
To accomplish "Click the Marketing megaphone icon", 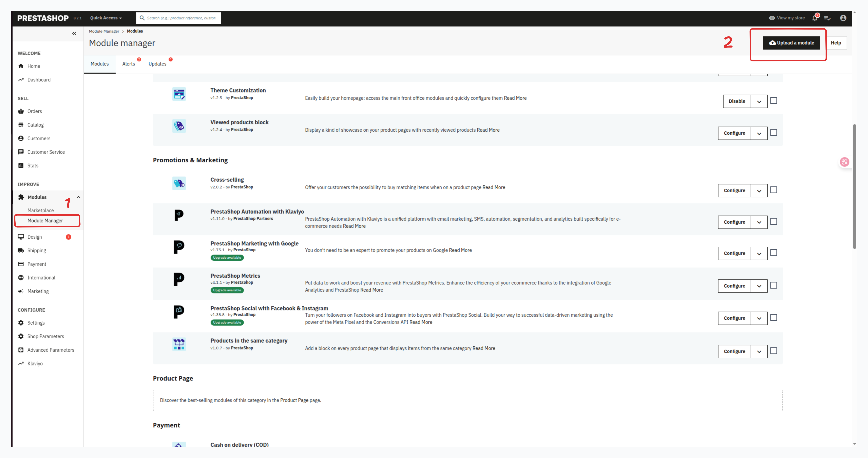I will pyautogui.click(x=21, y=291).
